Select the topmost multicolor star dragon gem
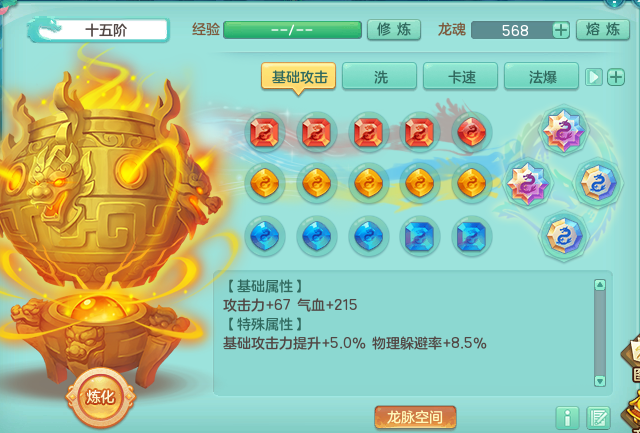This screenshot has width=640, height=433. (x=564, y=131)
